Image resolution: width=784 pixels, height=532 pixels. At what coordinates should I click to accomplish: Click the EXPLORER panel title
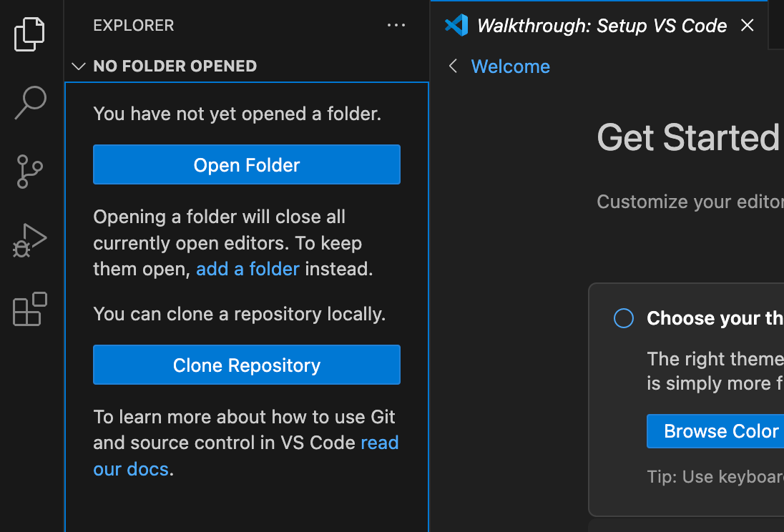[134, 26]
